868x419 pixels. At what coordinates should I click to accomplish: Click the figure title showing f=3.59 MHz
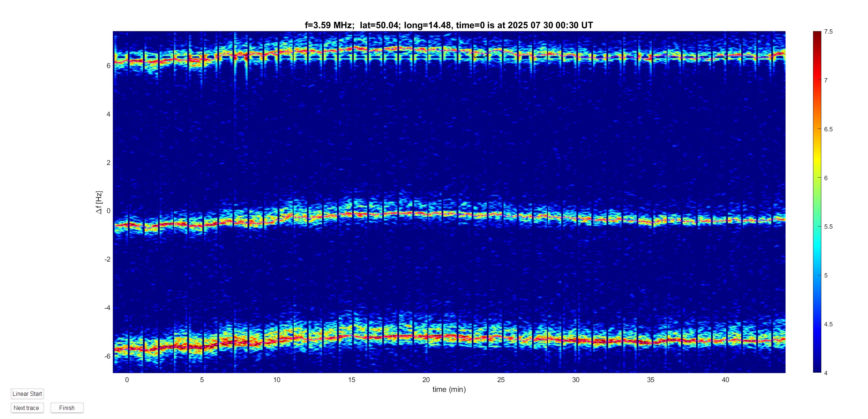[449, 25]
